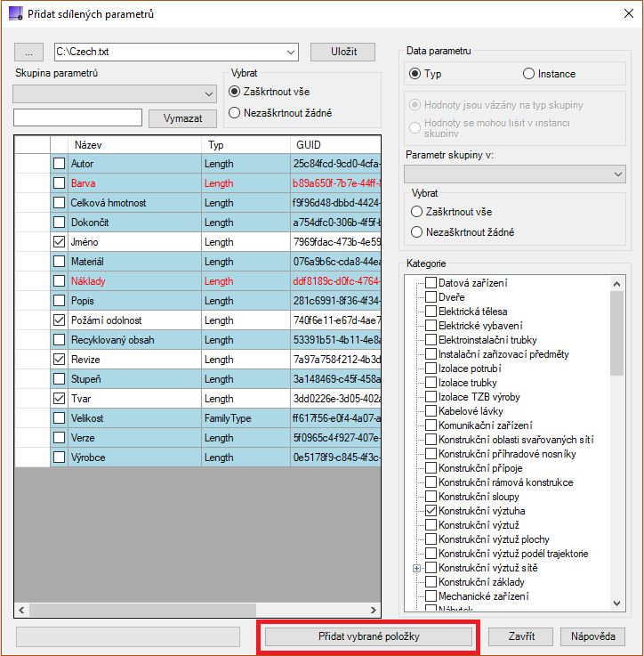Check the Dveře category

pos(431,297)
